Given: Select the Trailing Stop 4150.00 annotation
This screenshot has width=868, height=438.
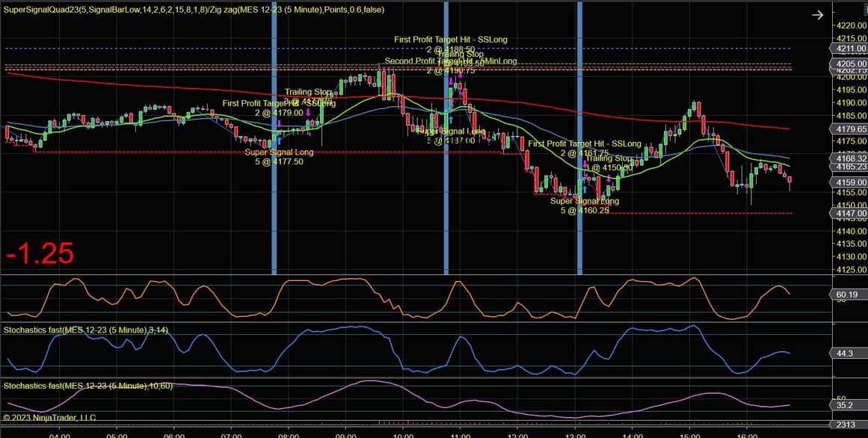Looking at the screenshot, I should (607, 161).
